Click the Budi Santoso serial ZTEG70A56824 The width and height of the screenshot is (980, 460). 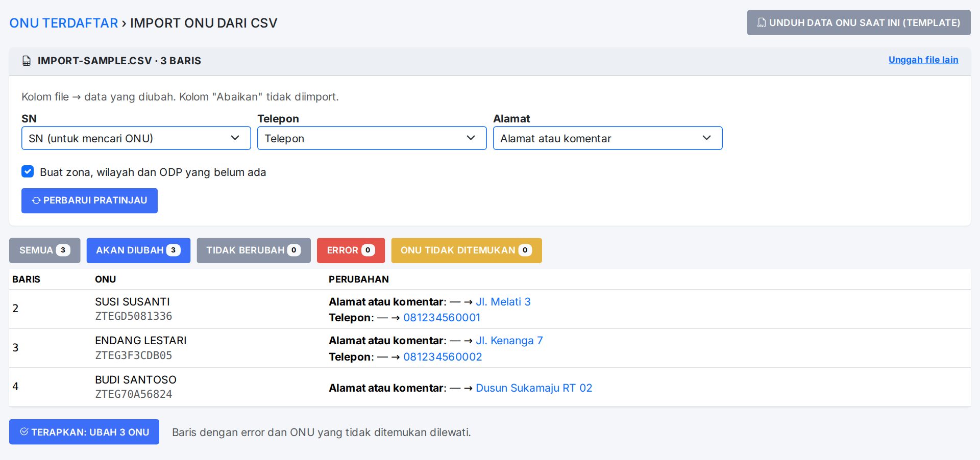134,394
